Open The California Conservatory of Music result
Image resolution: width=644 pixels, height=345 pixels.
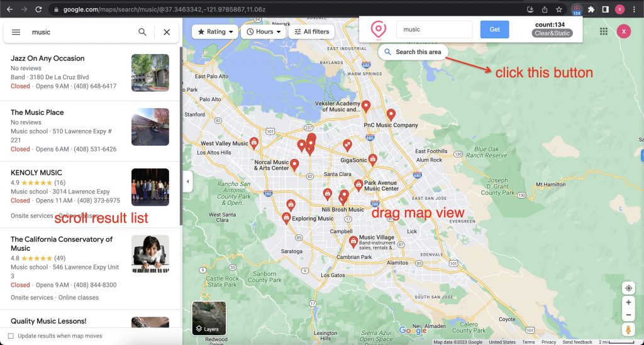[x=90, y=269]
